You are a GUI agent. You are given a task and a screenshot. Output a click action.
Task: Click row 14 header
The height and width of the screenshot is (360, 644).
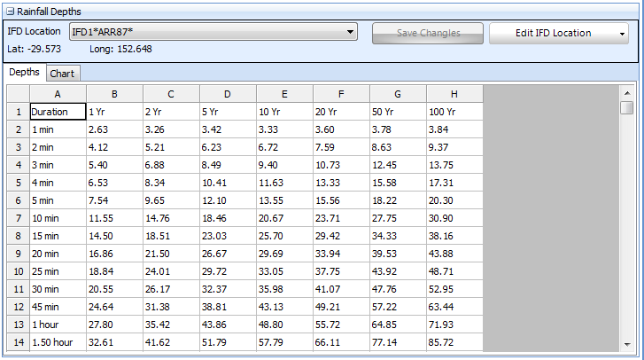pyautogui.click(x=18, y=342)
